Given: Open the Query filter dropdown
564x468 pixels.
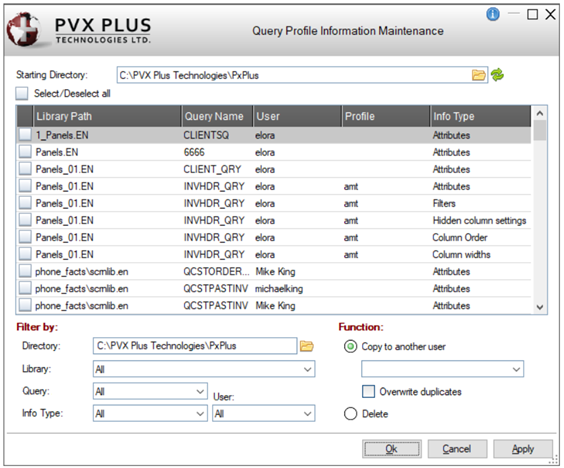Looking at the screenshot, I should 150,391.
